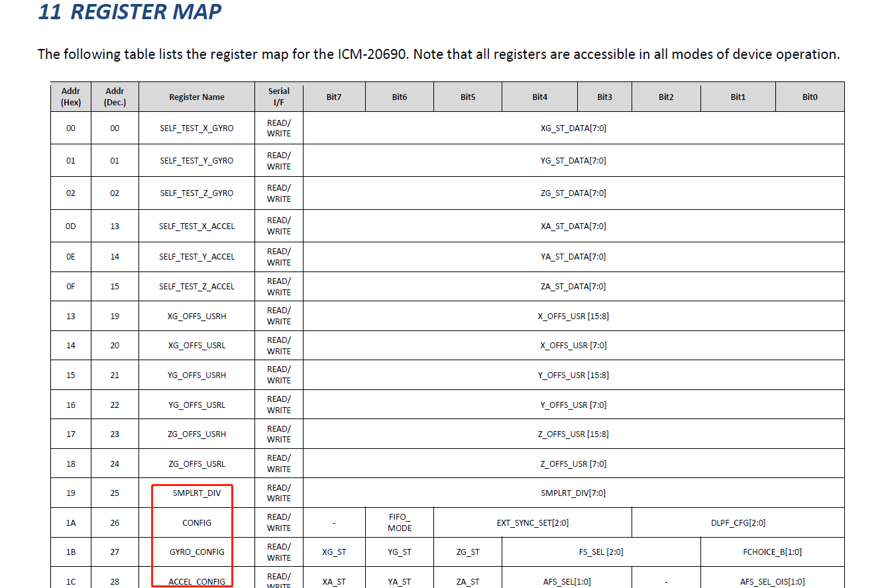Select the SELF_TEST_Z_GYRO register name
The width and height of the screenshot is (886, 588).
pyautogui.click(x=197, y=193)
